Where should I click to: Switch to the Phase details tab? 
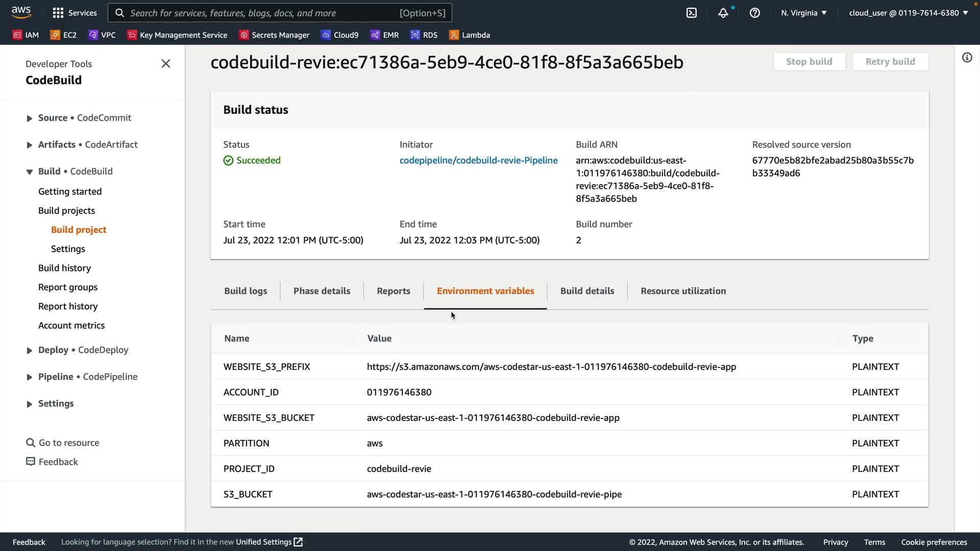(322, 291)
